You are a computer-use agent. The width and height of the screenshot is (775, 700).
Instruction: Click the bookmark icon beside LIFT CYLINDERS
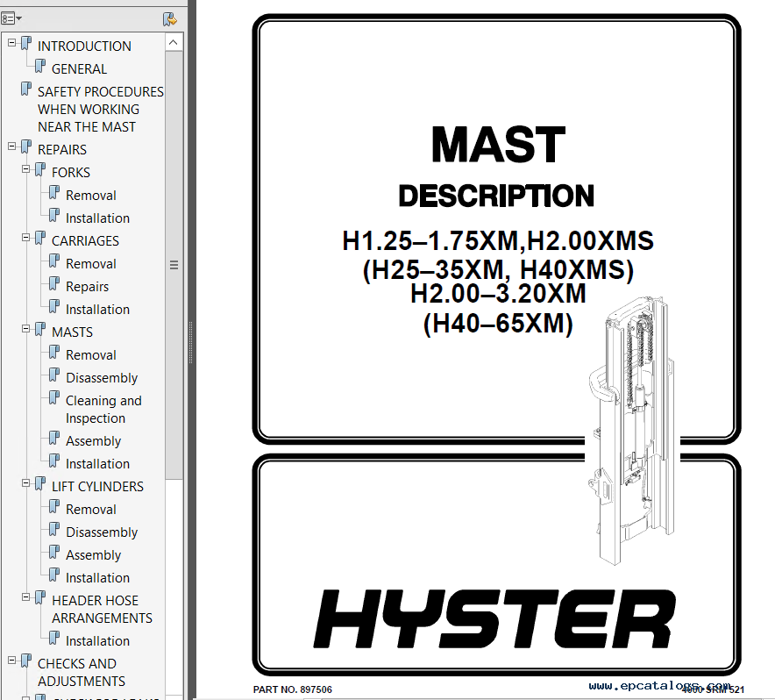tap(40, 484)
